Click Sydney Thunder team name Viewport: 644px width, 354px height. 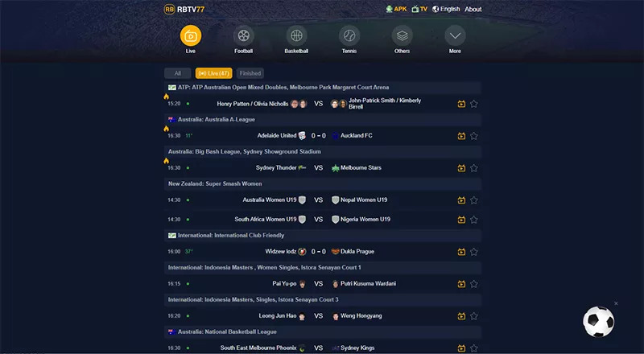coord(276,167)
